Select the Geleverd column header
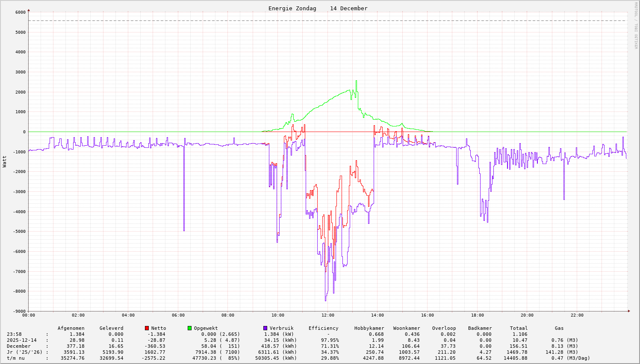Viewport: 640px width, 364px height. coord(111,329)
